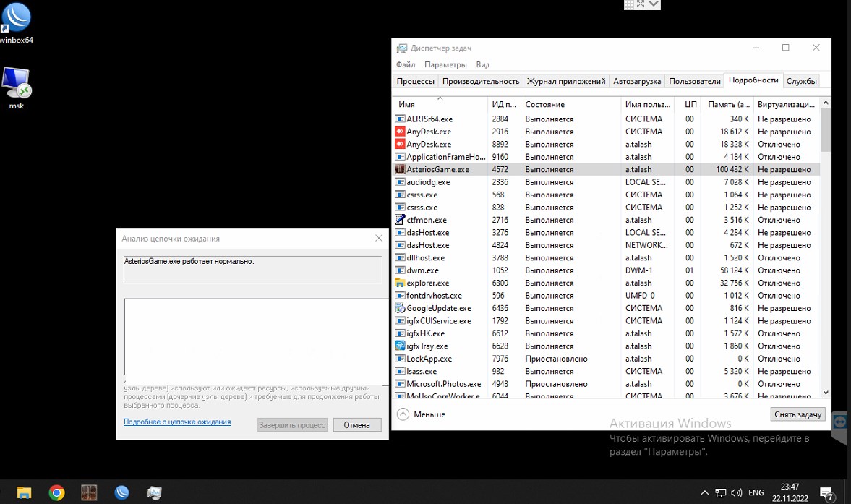Open the volume control tray icon
This screenshot has width=851, height=504.
click(x=736, y=492)
